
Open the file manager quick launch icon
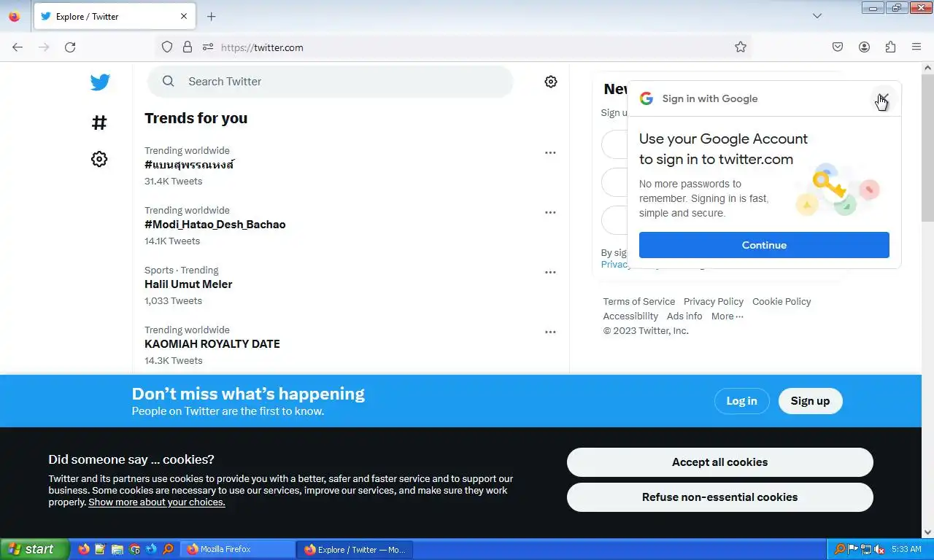pyautogui.click(x=117, y=549)
